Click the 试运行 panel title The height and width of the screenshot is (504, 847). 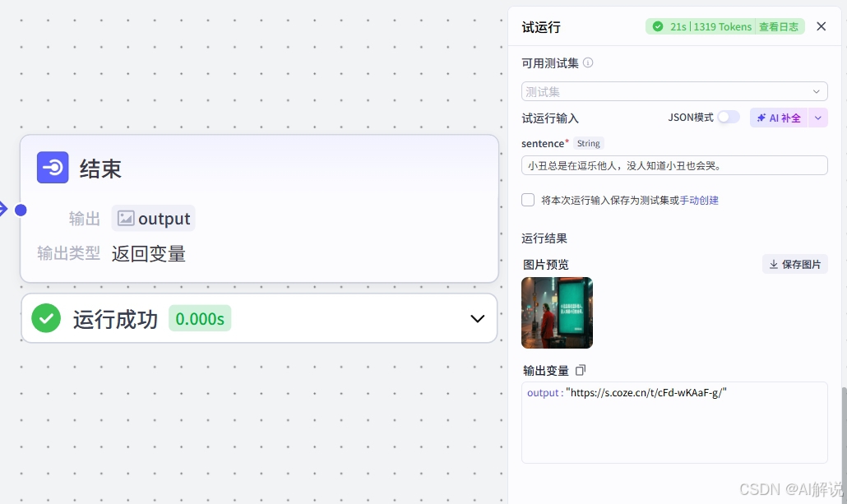tap(541, 27)
